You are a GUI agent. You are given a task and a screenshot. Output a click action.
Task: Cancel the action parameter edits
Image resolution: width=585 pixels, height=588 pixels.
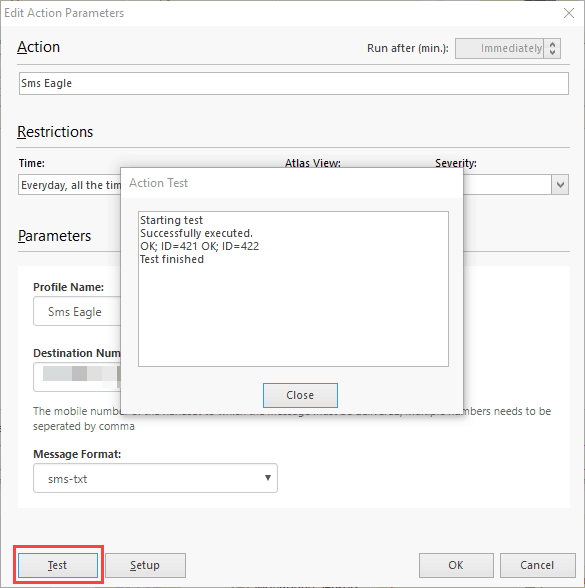[x=537, y=565]
